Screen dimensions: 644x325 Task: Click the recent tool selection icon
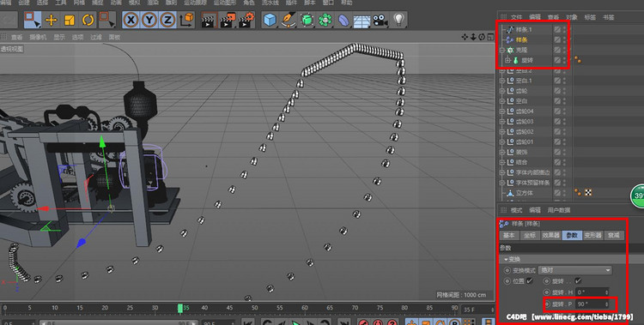pyautogui.click(x=106, y=20)
